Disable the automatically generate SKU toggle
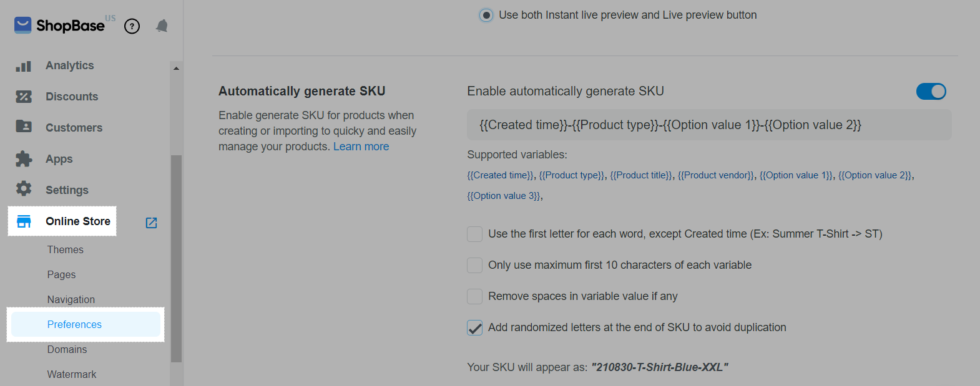980x386 pixels. 931,92
